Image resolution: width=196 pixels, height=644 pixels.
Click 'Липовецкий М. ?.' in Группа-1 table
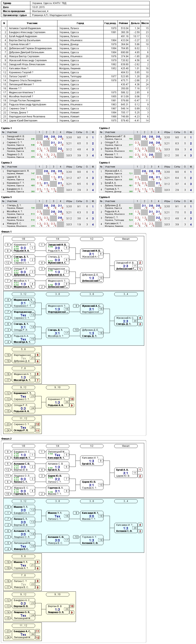coord(16,148)
